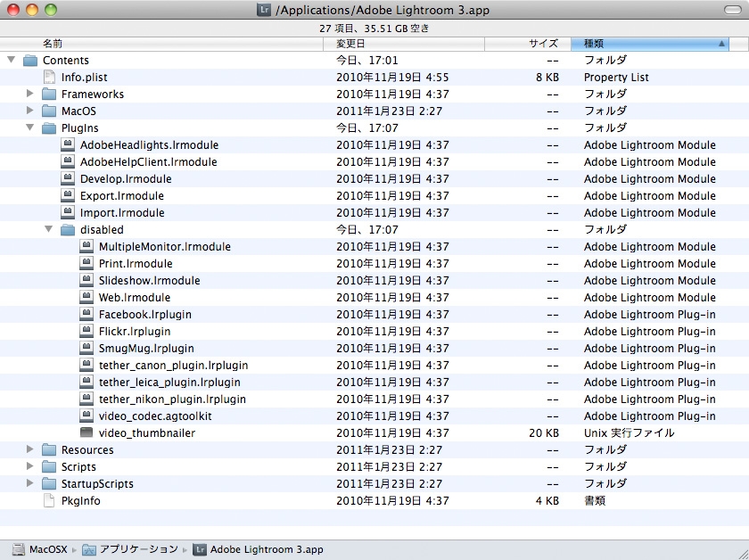Click the AdobeHeadlights.lrmodule file icon
This screenshot has width=749, height=560.
pos(68,144)
